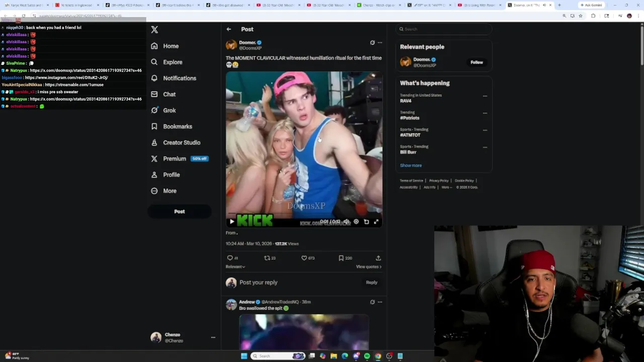Viewport: 644px width, 362px height.
Task: Mute the video's volume
Action: point(346,221)
